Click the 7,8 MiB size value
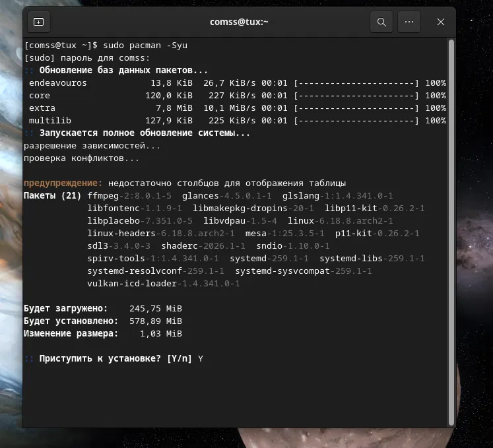The image size is (493, 448). point(174,108)
